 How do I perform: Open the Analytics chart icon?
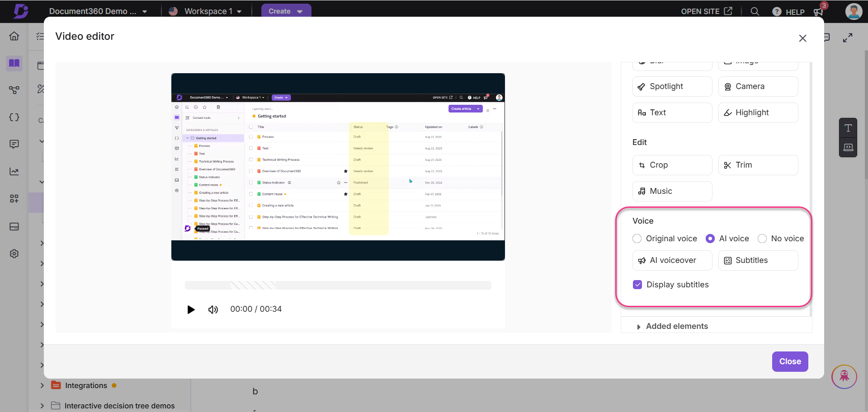click(x=14, y=172)
